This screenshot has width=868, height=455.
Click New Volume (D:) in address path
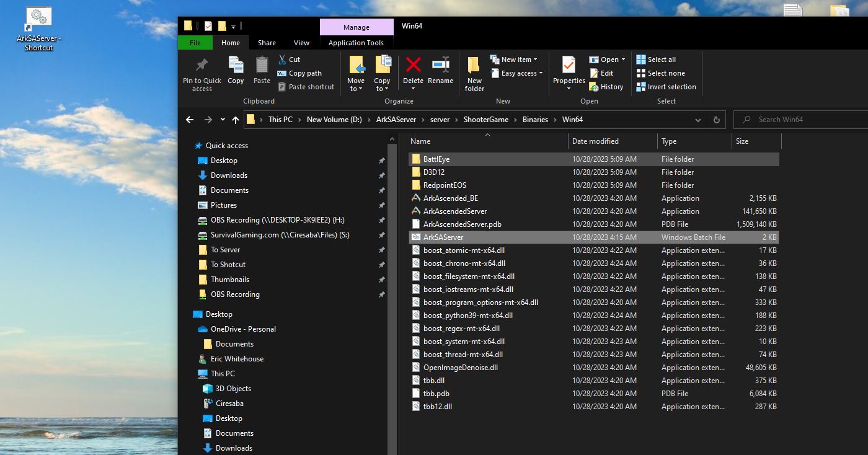(x=334, y=120)
